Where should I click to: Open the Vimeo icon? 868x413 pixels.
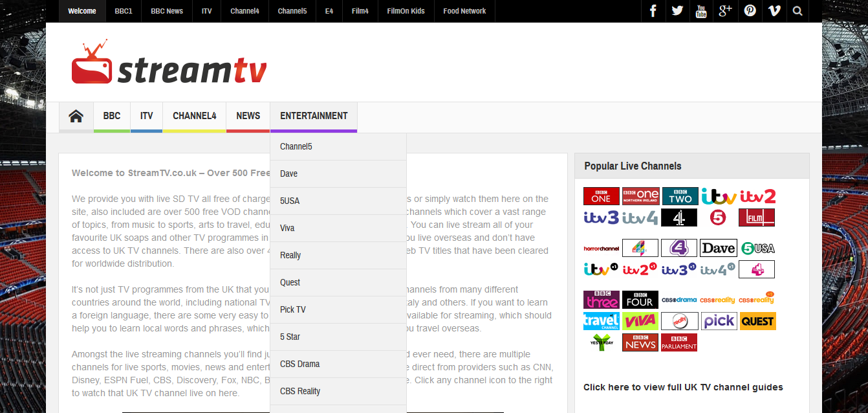[x=774, y=11]
